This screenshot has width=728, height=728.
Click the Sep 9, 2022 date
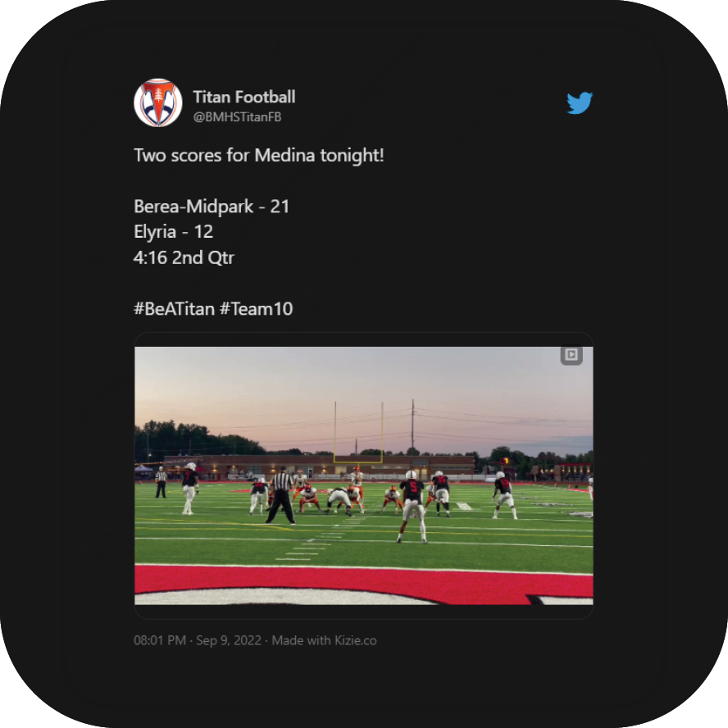(229, 640)
